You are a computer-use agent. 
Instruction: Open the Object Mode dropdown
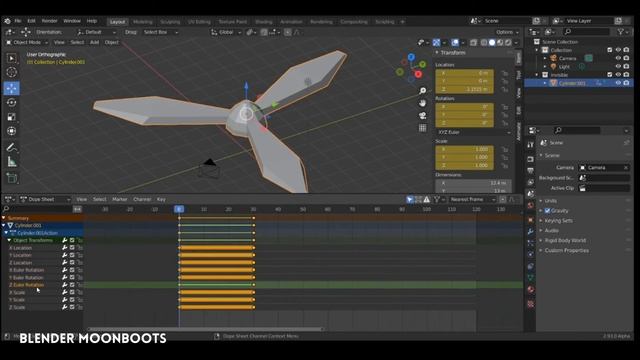27,42
